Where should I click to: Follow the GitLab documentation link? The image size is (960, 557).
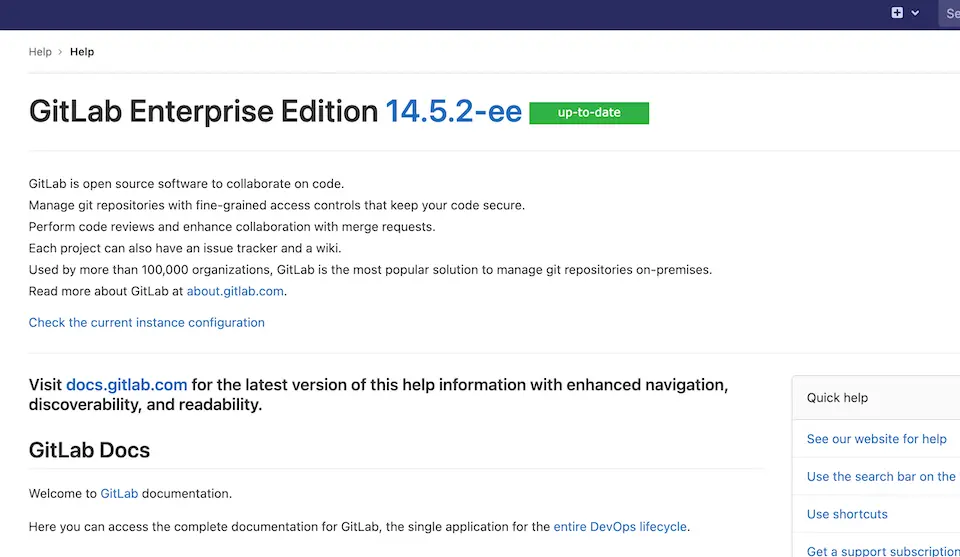click(119, 494)
